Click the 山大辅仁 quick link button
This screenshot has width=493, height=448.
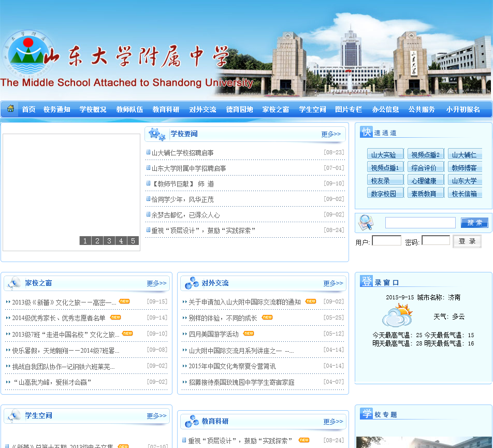click(x=465, y=154)
